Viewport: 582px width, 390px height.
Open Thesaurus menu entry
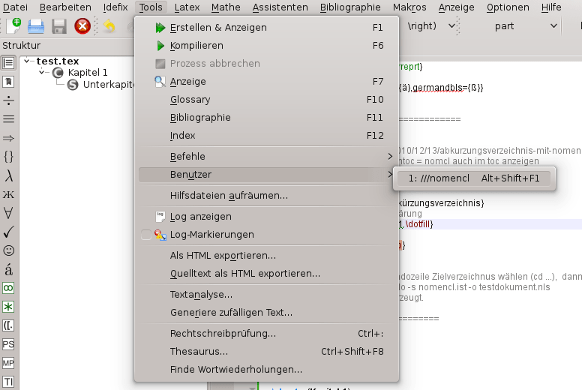tap(266, 351)
